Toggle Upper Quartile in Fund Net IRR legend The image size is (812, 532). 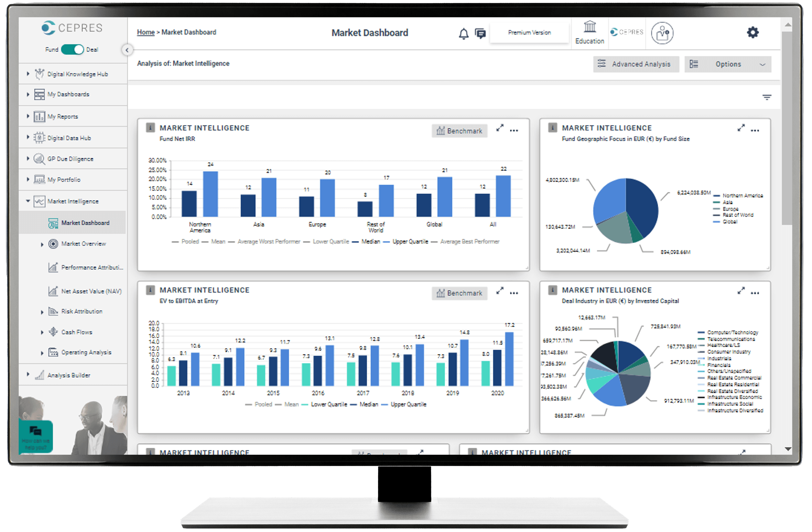(x=405, y=242)
